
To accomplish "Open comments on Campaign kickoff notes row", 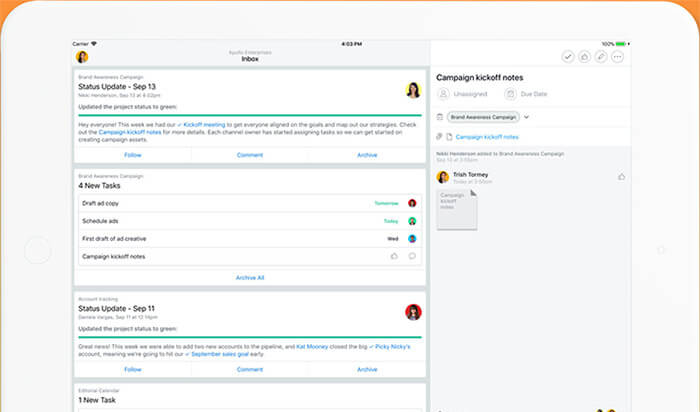I will coord(412,256).
